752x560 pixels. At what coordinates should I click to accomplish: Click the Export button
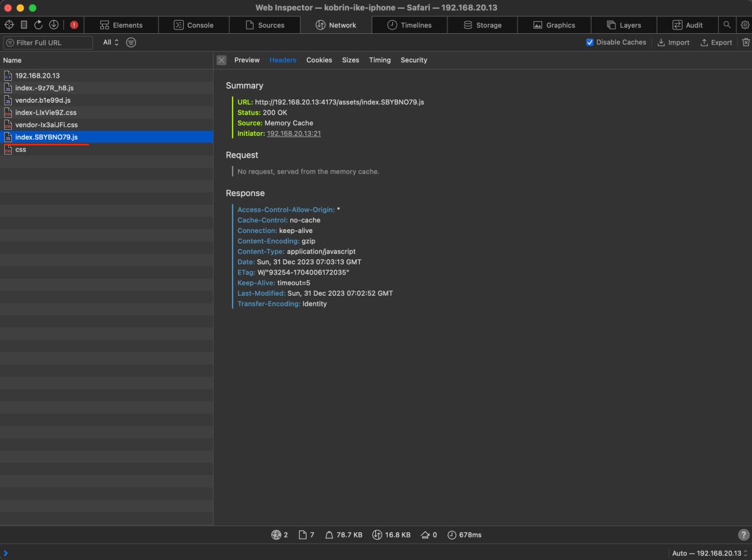click(716, 43)
